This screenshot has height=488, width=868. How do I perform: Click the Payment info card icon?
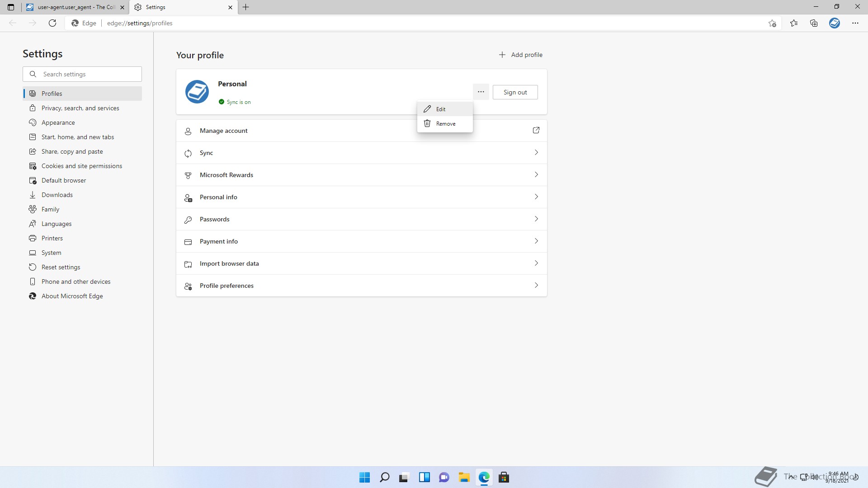(x=188, y=242)
